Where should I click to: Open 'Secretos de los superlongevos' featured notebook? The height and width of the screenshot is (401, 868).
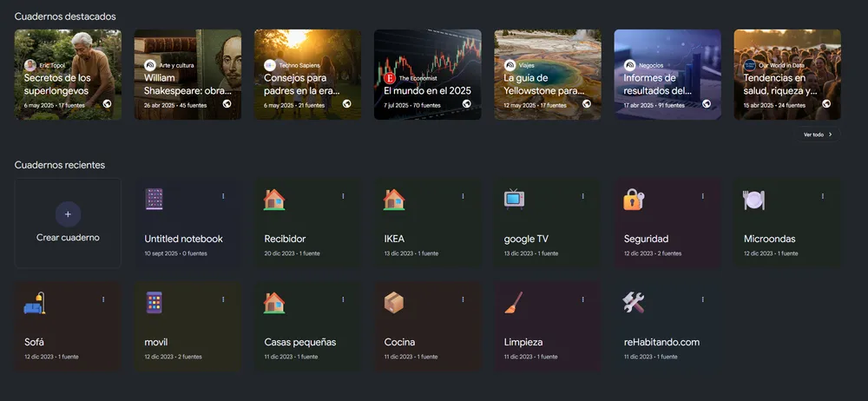pos(68,75)
